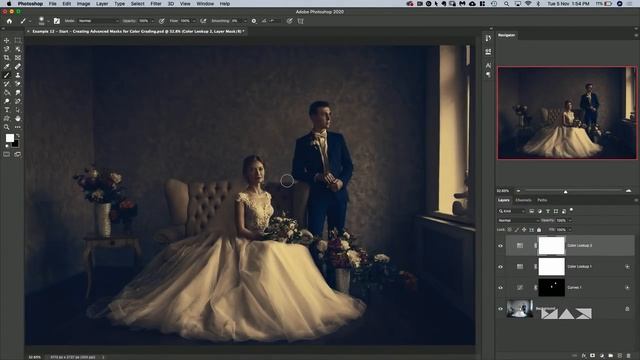
Task: Select the Crop tool
Action: [7, 58]
